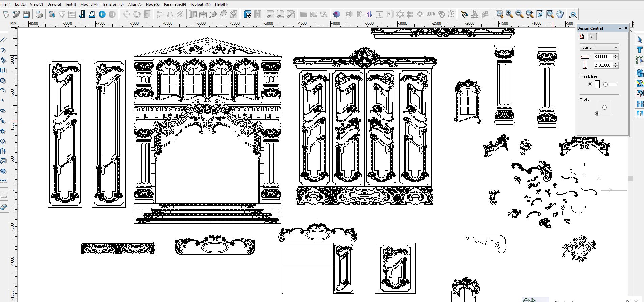Screen dimensions: 644x302
Task: Switch to the pointer tab in Design Central
Action: coord(591,36)
